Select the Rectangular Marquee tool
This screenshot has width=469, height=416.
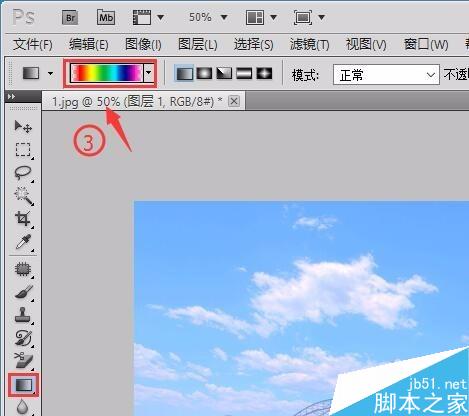23,149
